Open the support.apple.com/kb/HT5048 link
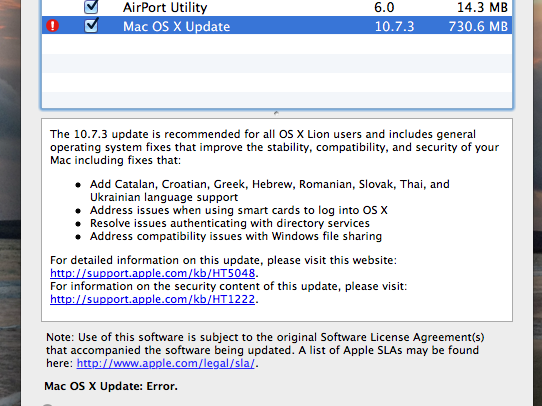This screenshot has width=542, height=406. click(x=152, y=273)
